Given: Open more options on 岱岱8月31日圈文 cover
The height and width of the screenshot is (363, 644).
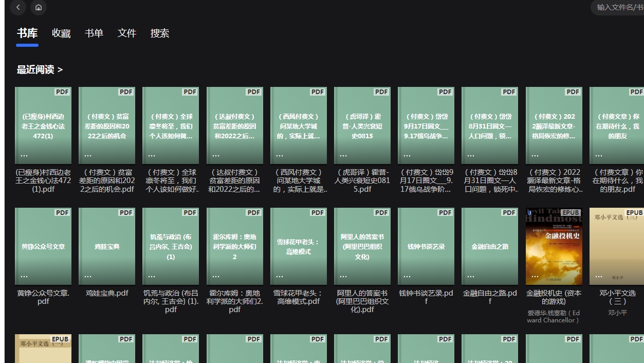Looking at the screenshot, I should click(471, 155).
